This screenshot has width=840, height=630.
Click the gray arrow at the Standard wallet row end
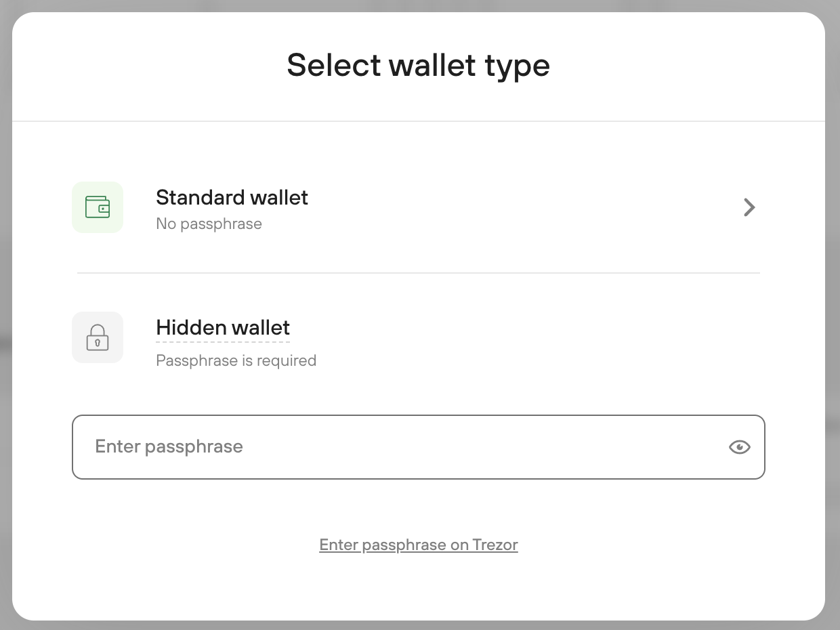click(749, 207)
